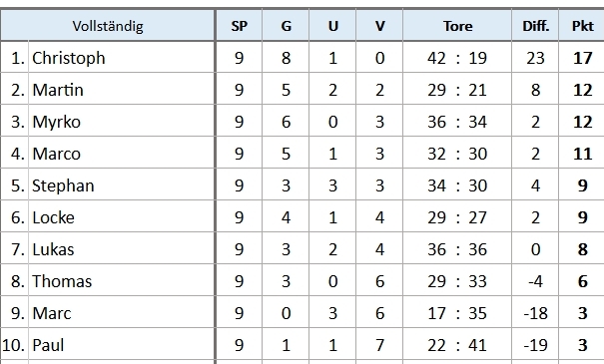Click Marc's goal difference -18 cell
The height and width of the screenshot is (364, 604).
pos(535,313)
